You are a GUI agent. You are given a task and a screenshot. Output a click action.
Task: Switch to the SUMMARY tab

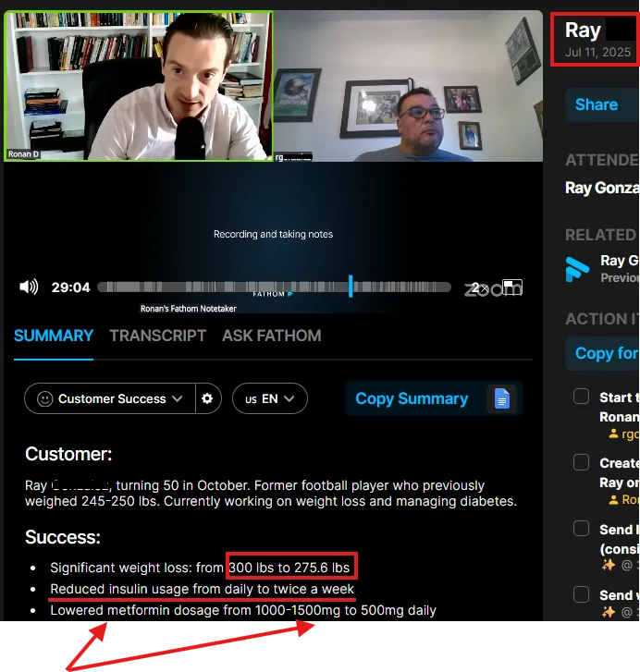tap(54, 336)
